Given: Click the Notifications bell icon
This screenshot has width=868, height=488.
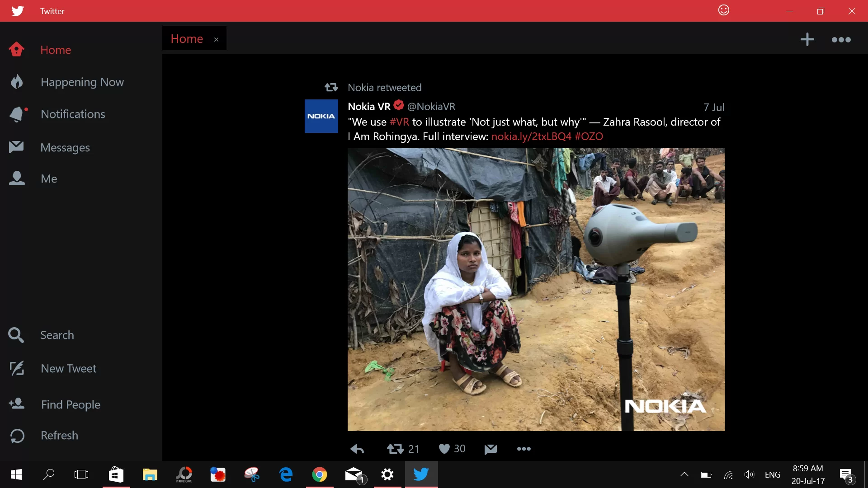Looking at the screenshot, I should click(x=18, y=114).
